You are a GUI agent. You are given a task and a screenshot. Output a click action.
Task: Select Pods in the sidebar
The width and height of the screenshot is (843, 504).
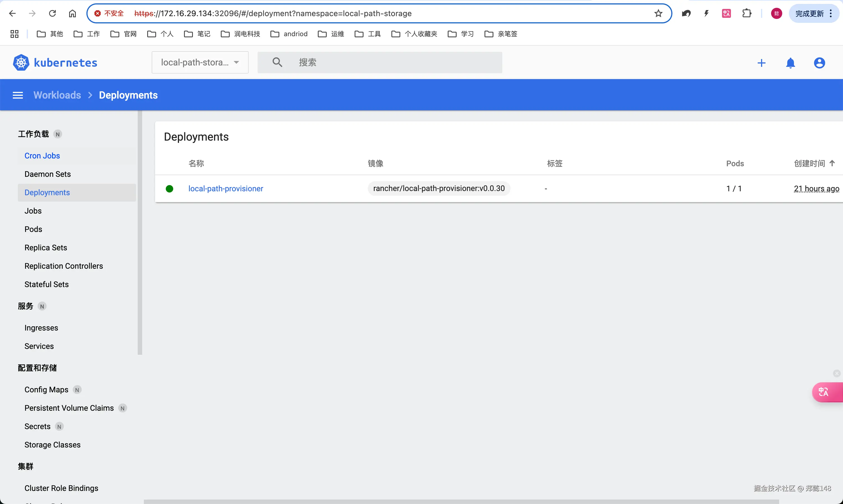point(33,229)
